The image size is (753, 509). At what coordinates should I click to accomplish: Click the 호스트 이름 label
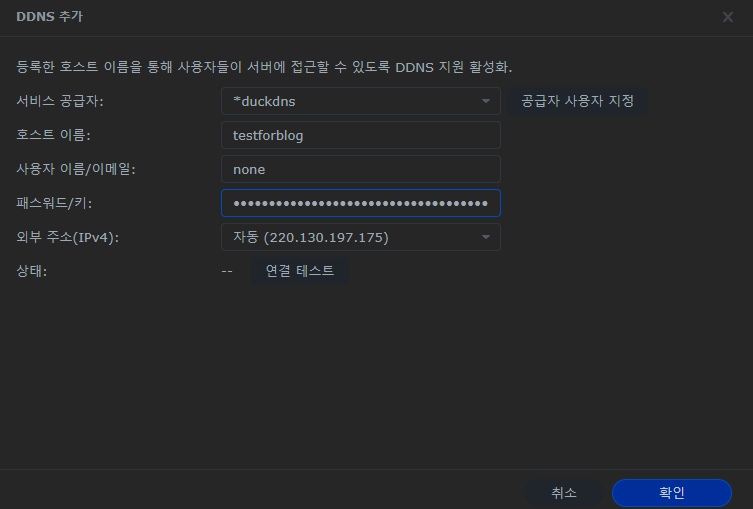(x=54, y=135)
